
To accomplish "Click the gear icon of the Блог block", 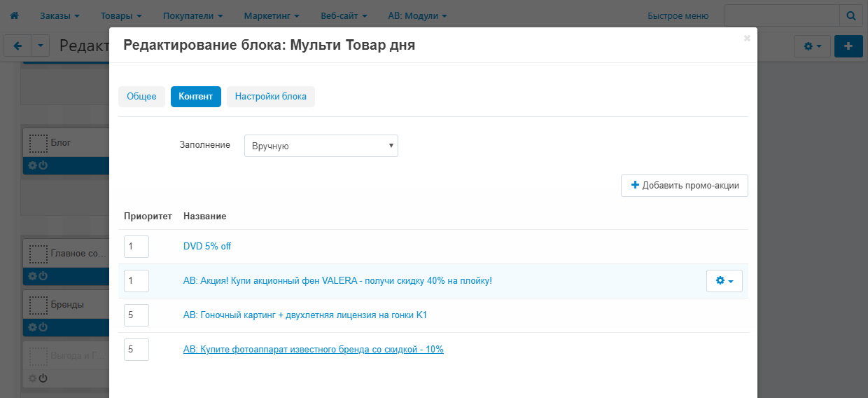I will 31,166.
